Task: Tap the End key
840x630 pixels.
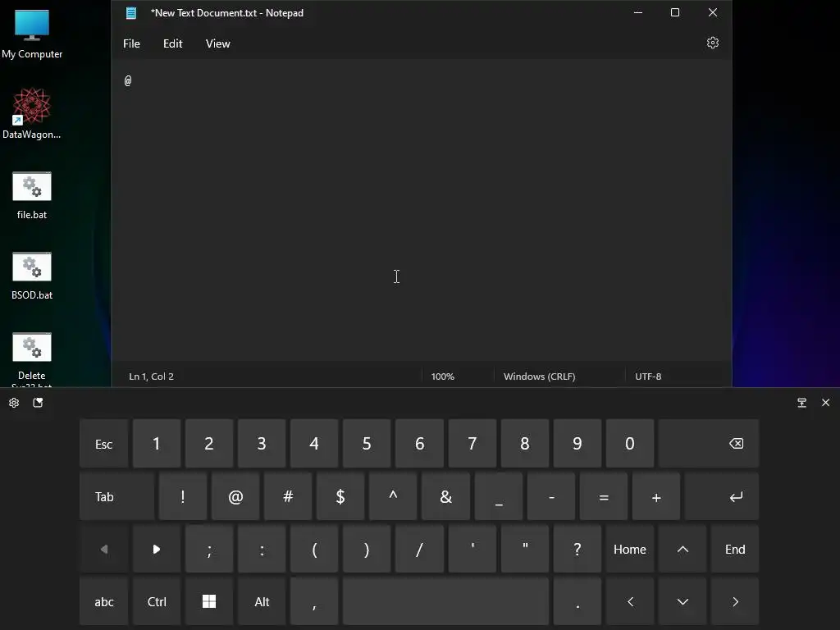Action: point(735,549)
